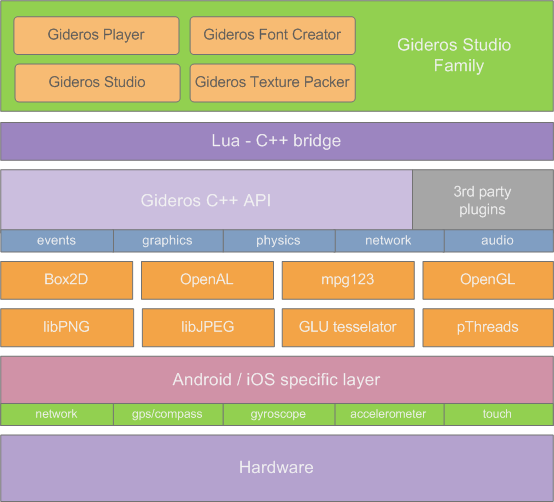
Task: Select the graphics cell
Action: [168, 241]
